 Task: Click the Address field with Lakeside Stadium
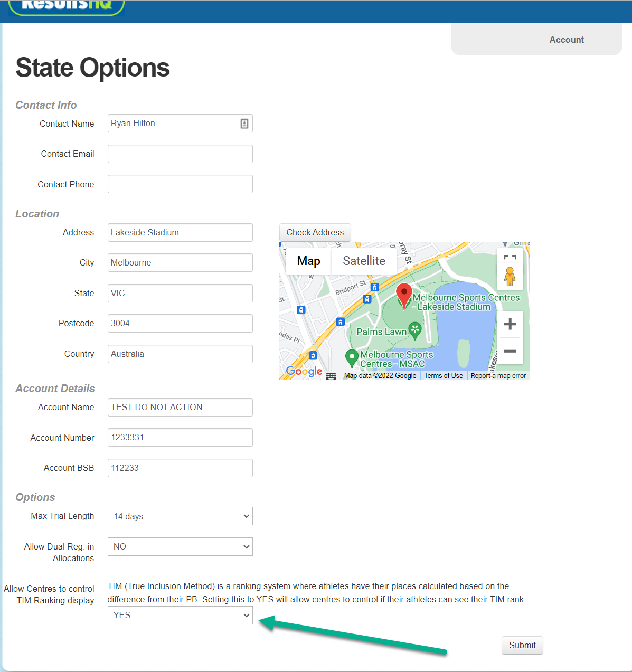click(180, 232)
